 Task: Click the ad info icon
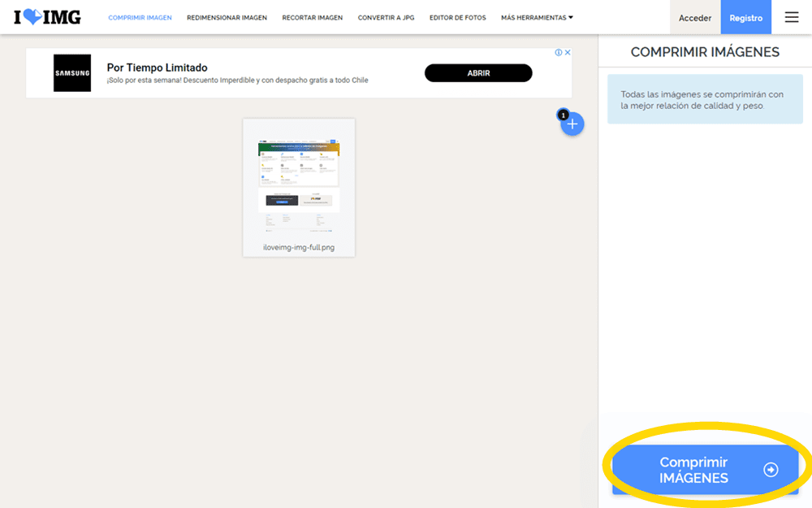point(559,53)
